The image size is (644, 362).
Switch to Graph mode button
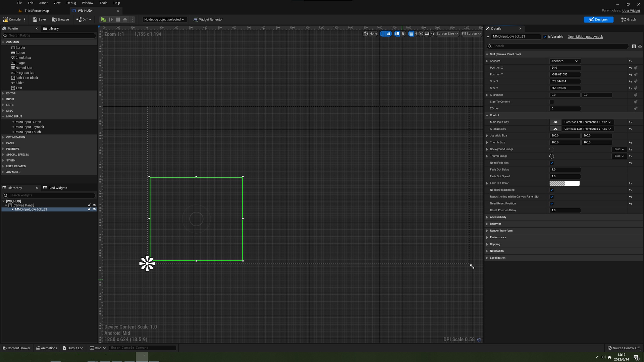[629, 19]
